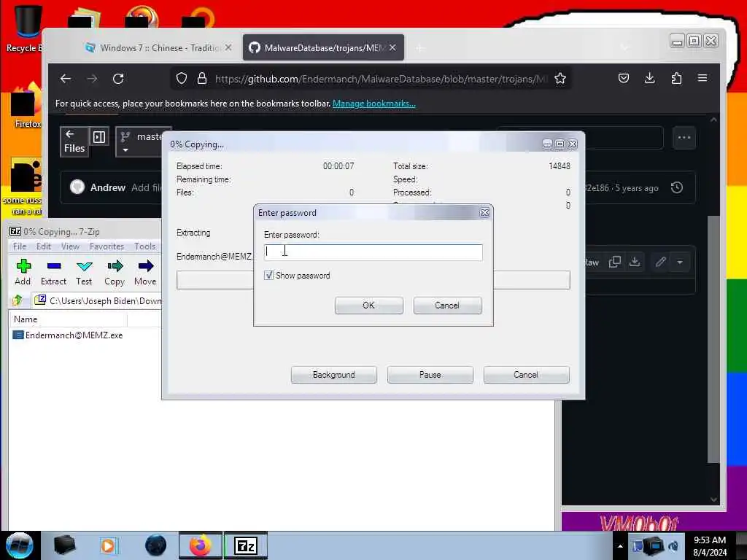Click the 7-Zip Add toolbar icon

23,273
